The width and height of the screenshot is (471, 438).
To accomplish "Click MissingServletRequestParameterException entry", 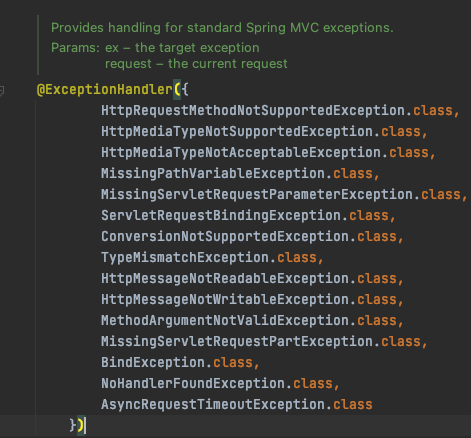I will (257, 194).
